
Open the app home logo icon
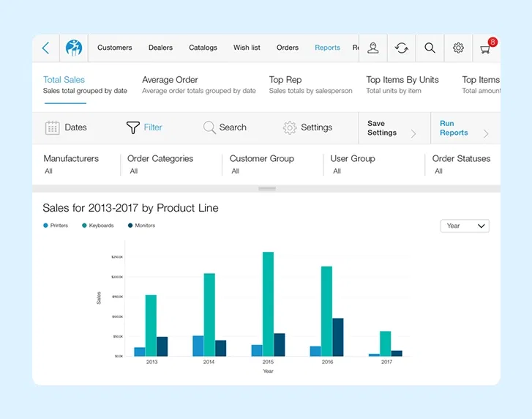tap(74, 48)
